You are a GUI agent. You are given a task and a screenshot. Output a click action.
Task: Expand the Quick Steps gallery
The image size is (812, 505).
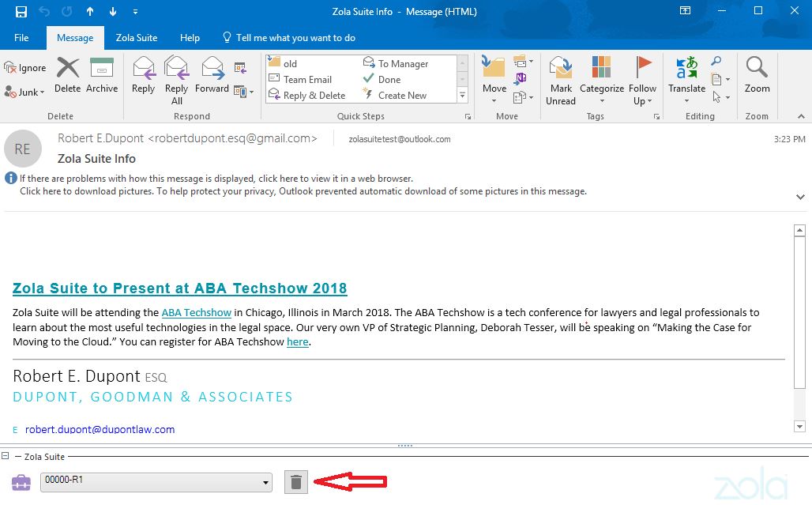462,96
